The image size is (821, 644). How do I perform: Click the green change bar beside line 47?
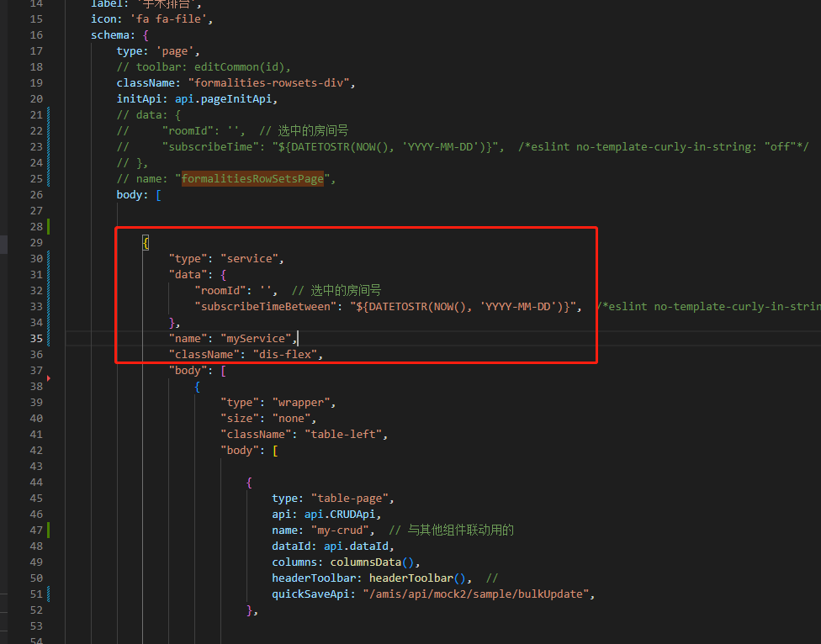tap(49, 530)
